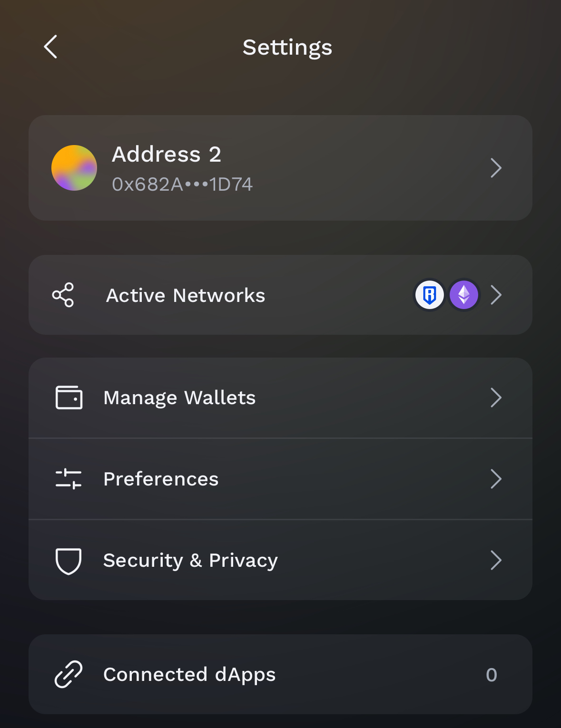
Task: Click the wallet icon beside Manage Wallets
Action: click(x=69, y=398)
